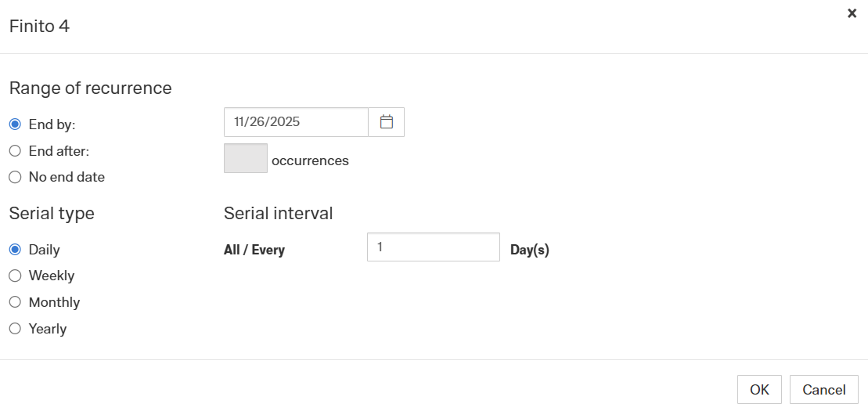Switch serial type to Weekly

[15, 276]
